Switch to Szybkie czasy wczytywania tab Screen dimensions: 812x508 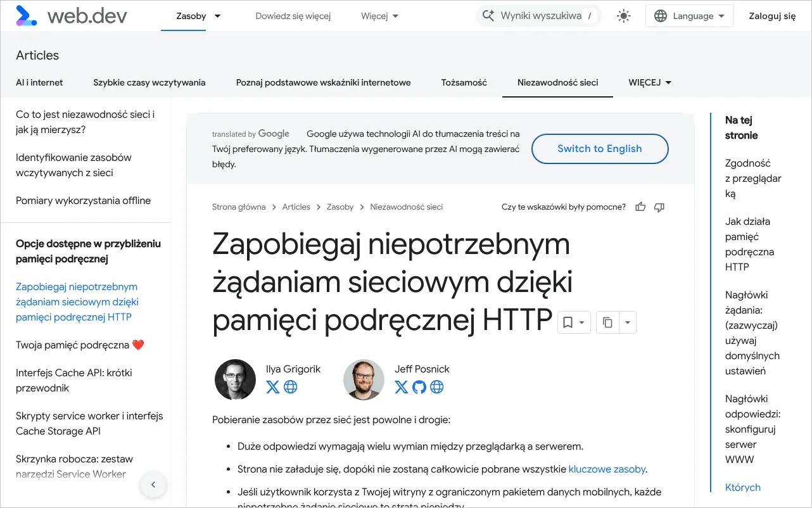149,82
